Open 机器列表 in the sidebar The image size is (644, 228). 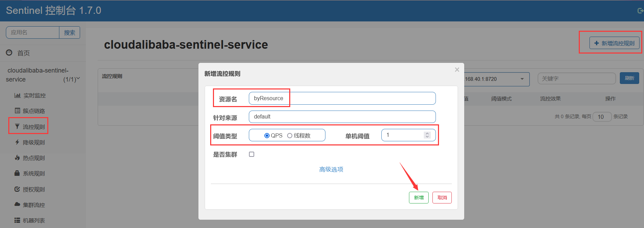34,220
